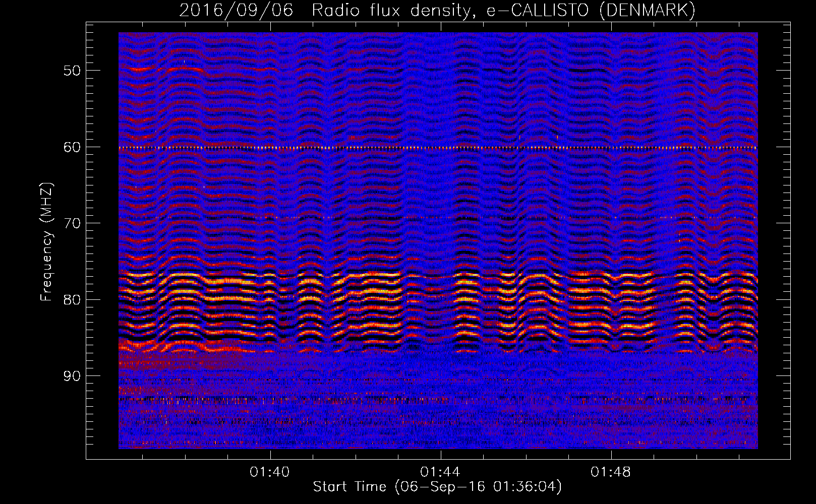Click the 01:40 time axis label

point(270,472)
